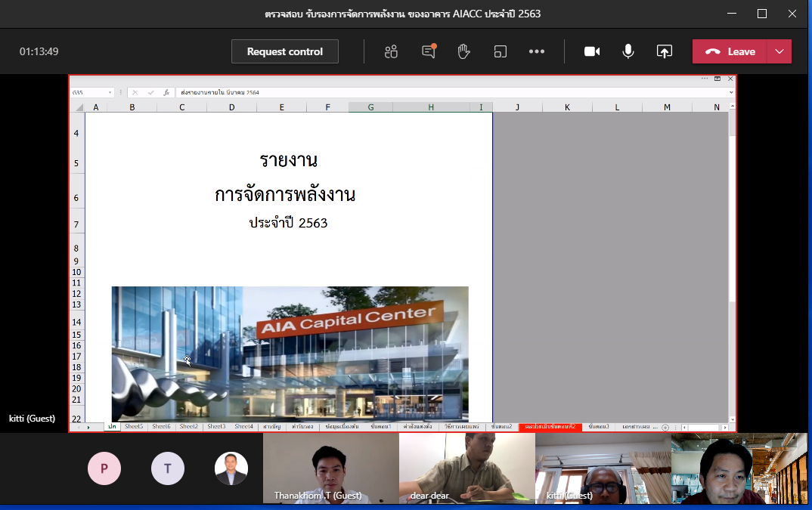Click Excel scroll up arrow
The image size is (812, 510).
click(x=732, y=106)
